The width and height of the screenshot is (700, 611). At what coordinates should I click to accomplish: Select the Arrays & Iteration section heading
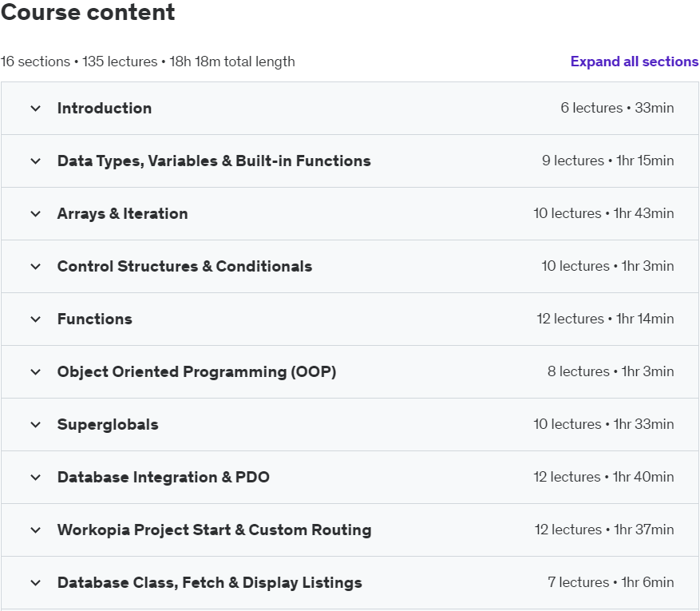coord(122,214)
